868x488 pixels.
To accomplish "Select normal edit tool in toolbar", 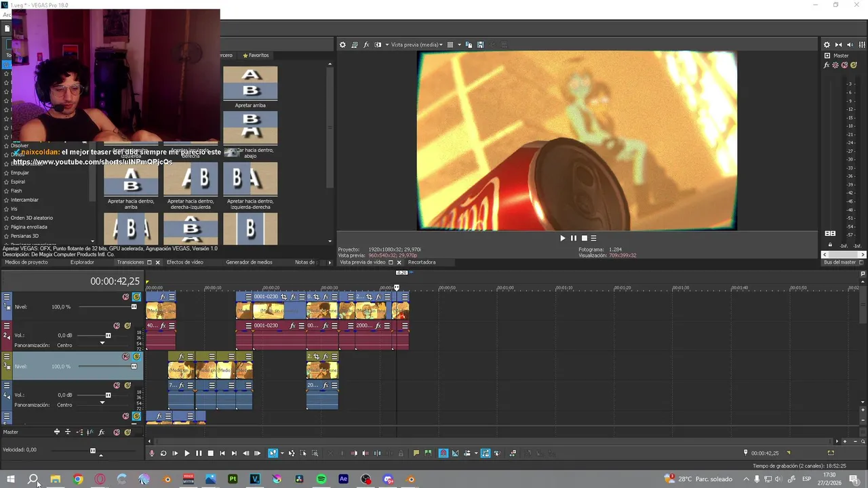I will pos(273,453).
